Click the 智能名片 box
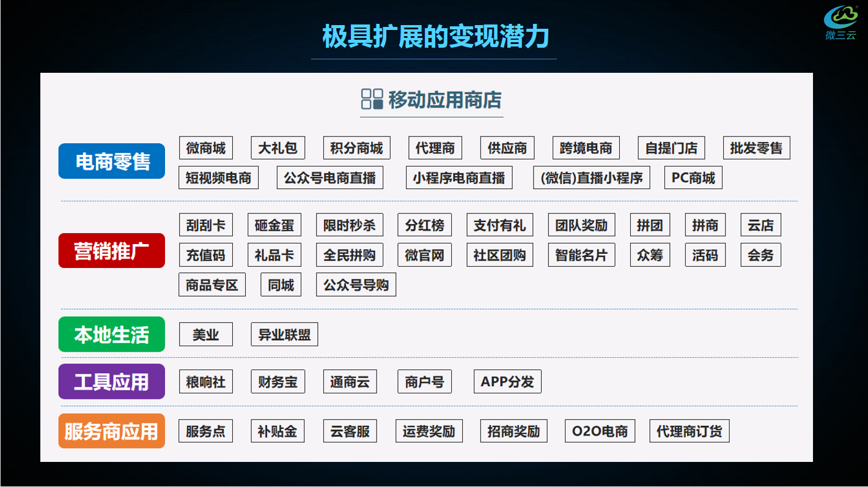Viewport: 868px width, 487px height. point(581,255)
